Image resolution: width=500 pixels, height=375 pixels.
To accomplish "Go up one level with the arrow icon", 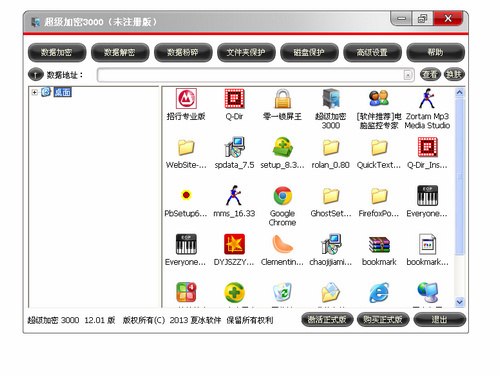I will (x=36, y=74).
